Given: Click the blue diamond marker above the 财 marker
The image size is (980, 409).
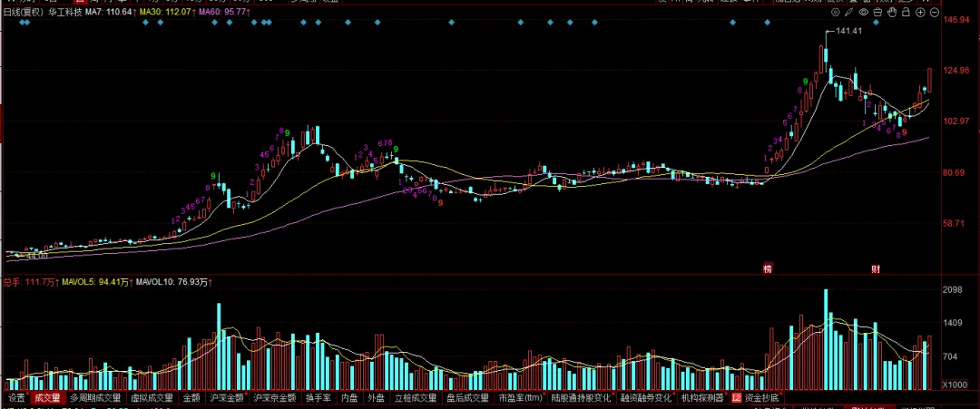Looking at the screenshot, I should (x=876, y=23).
